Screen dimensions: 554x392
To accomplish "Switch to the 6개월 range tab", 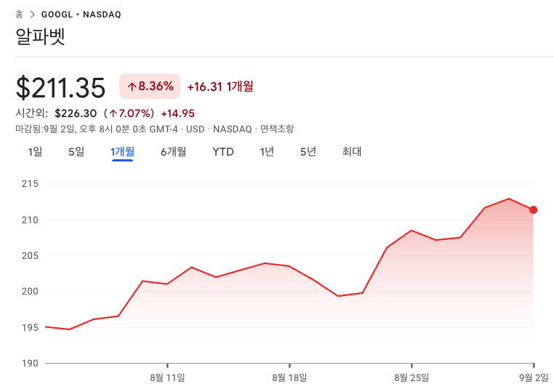I will pos(173,152).
